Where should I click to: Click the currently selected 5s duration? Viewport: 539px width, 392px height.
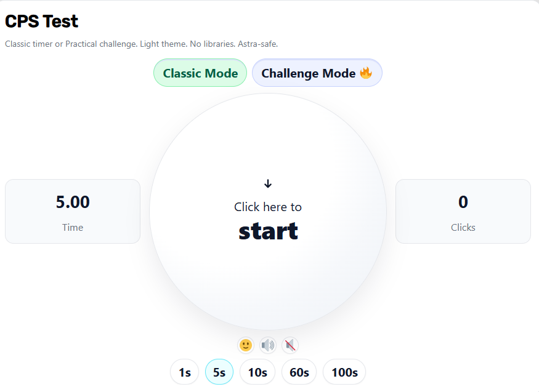click(219, 372)
